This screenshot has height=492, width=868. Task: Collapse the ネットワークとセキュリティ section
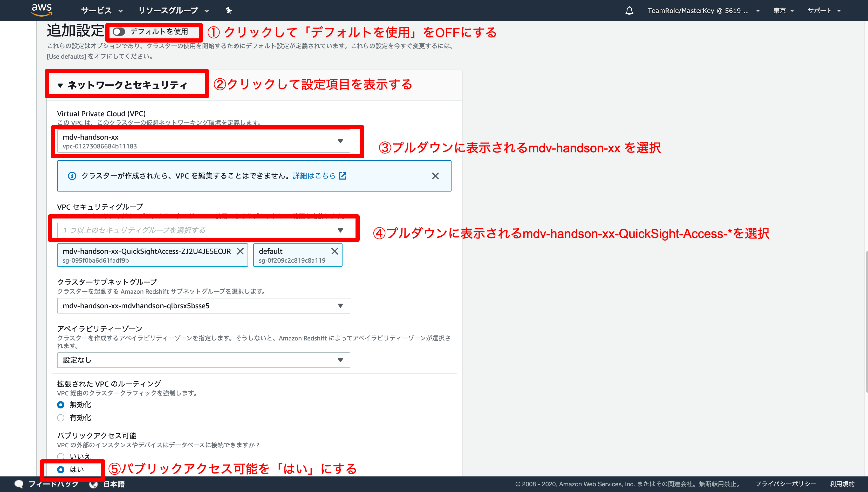pos(122,85)
